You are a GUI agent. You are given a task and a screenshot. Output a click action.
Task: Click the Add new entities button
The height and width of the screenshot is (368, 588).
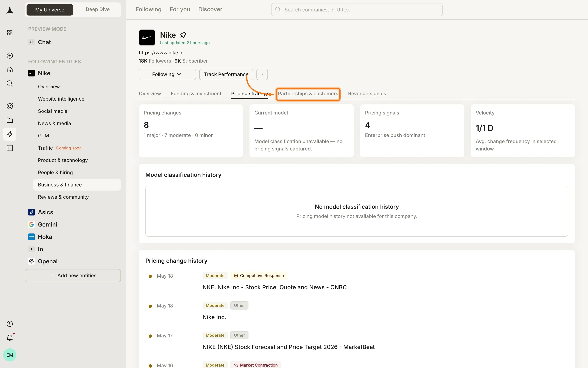(73, 275)
